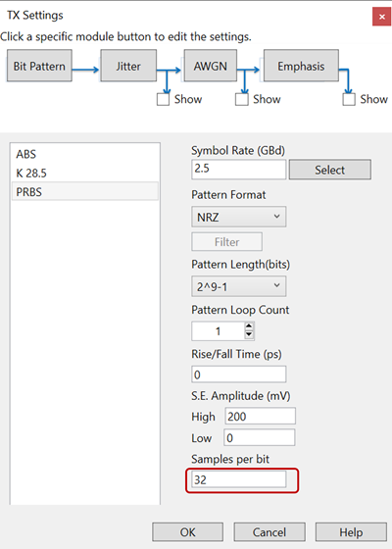Increase Pattern Loop Count with up arrow
Screen dimensions: 392x549
click(x=249, y=326)
